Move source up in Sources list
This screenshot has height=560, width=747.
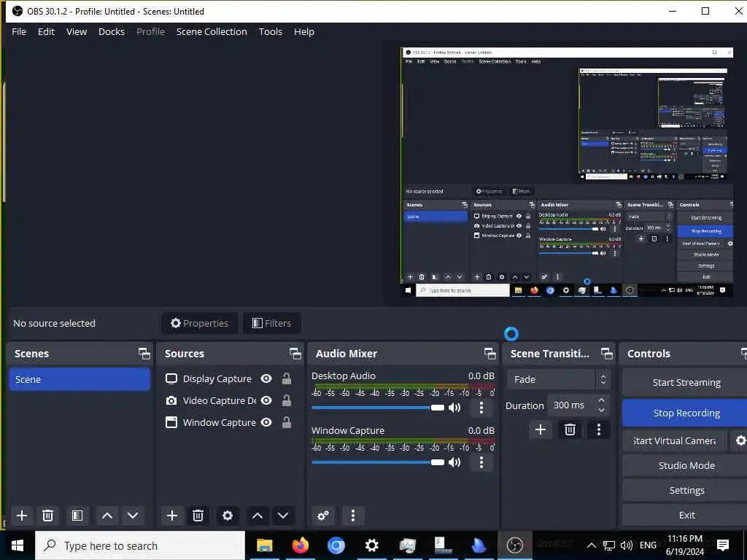tap(258, 516)
